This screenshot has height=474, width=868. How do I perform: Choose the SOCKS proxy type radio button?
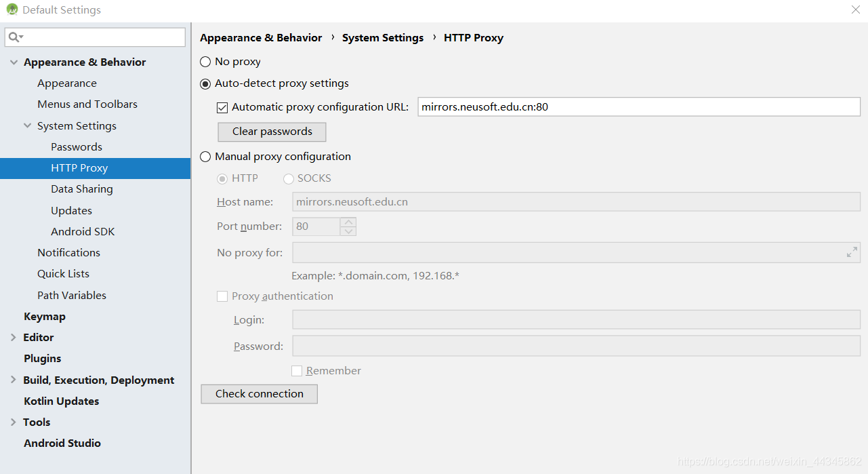289,178
